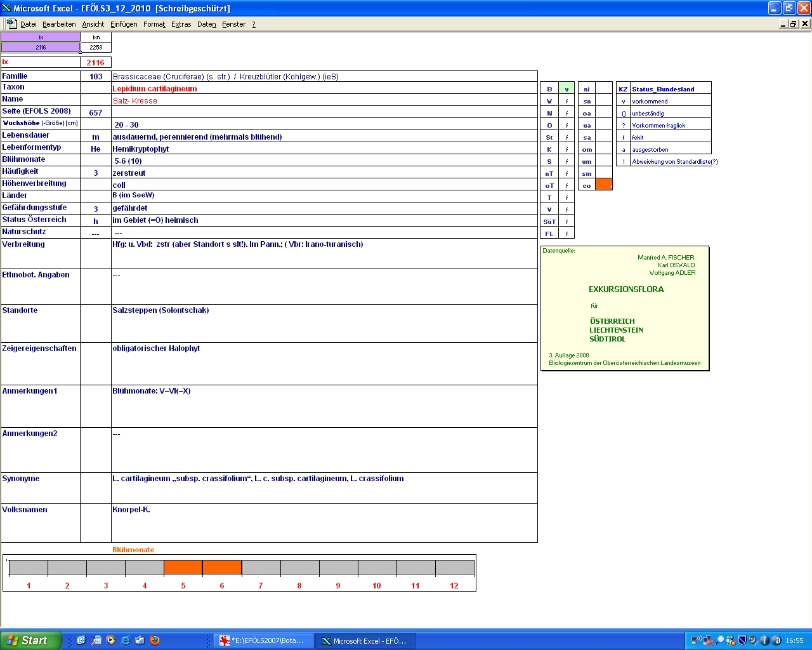Screen dimensions: 812x650
Task: Select the Familie cell 'Brassicaceae (Cruciferae)'
Action: click(324, 76)
